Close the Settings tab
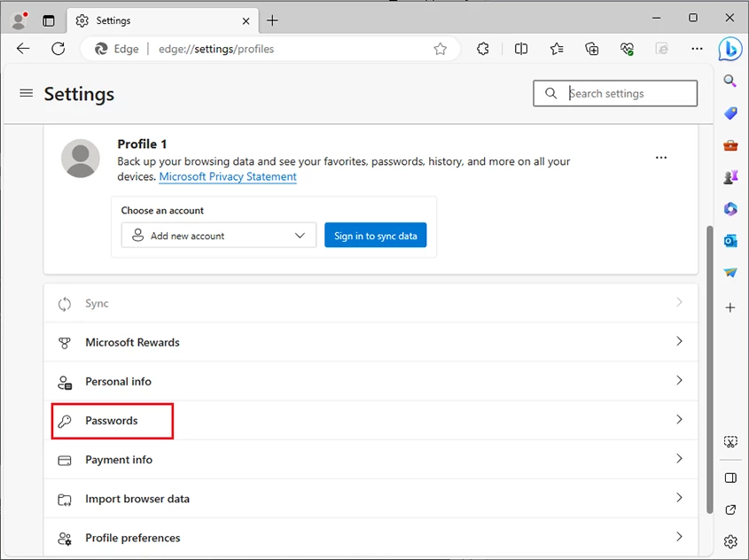Screen dimensions: 749x560 pyautogui.click(x=246, y=21)
